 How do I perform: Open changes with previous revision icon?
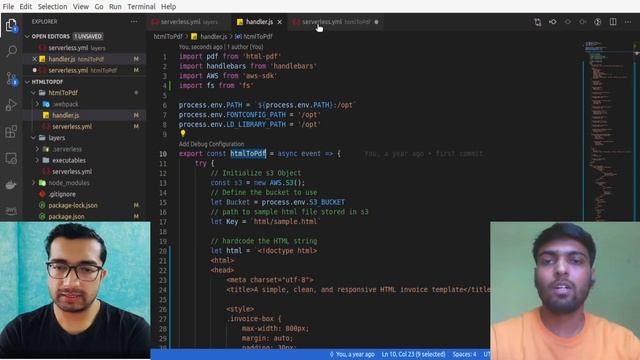click(553, 22)
